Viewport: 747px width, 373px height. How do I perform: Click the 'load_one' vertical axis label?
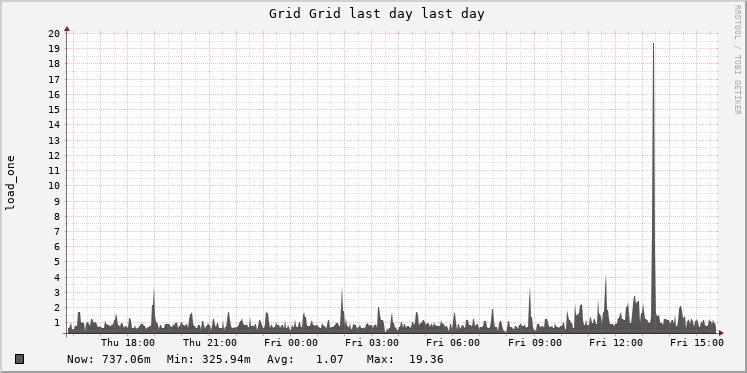click(10, 183)
